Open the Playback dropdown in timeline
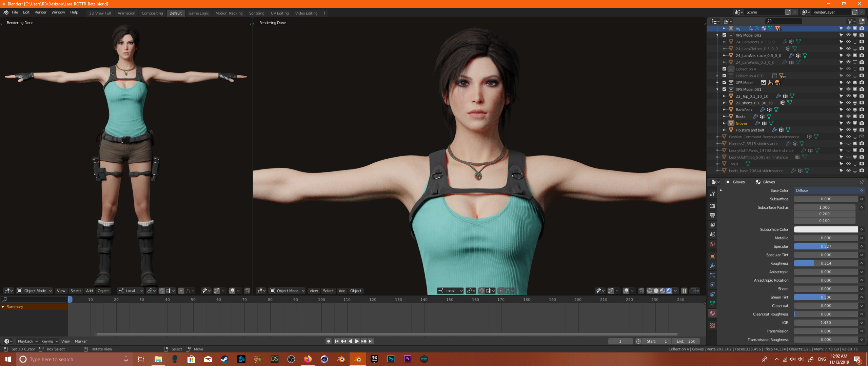This screenshot has width=868, height=366. click(x=28, y=341)
